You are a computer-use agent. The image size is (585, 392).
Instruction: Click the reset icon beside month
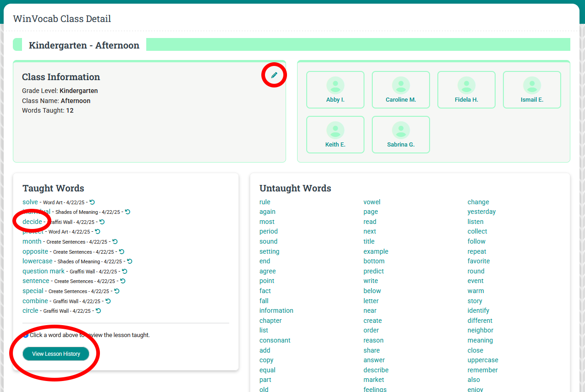[115, 241]
